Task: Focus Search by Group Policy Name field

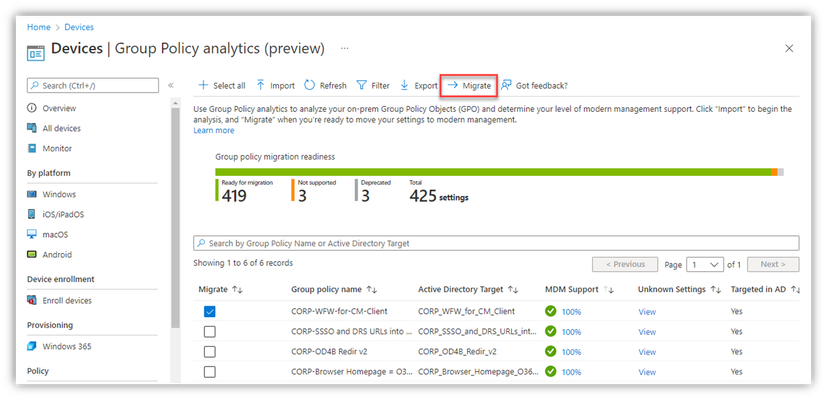Action: tap(496, 243)
